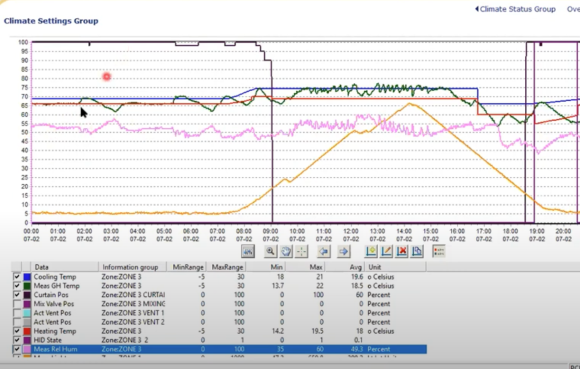
Task: Click the green Meas GH Temp color swatch
Action: point(27,285)
